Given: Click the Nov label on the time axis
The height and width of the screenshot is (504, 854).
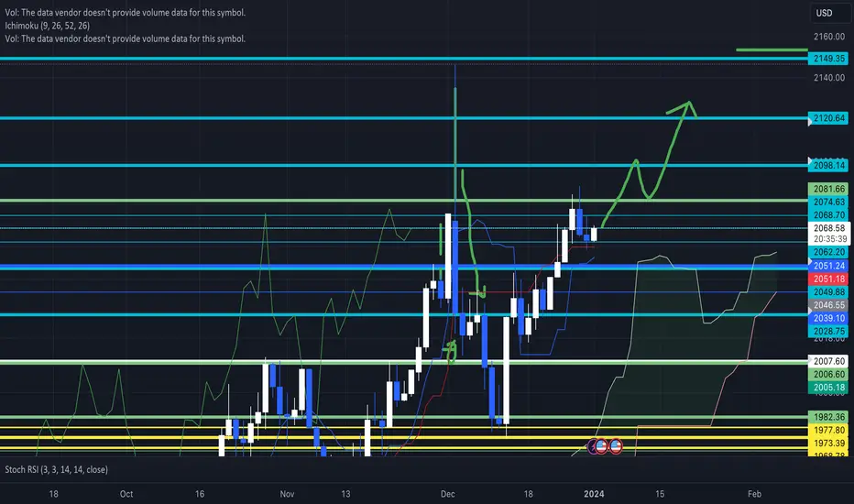Looking at the screenshot, I should tap(287, 494).
